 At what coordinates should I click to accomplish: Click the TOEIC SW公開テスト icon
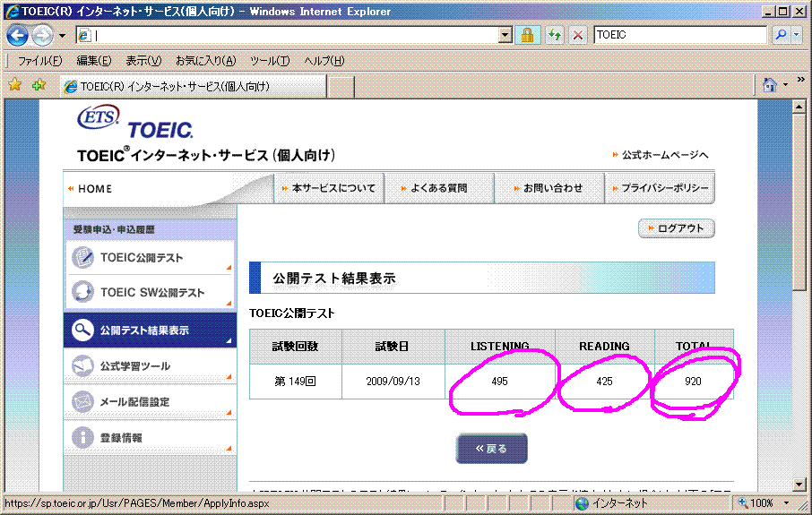click(82, 292)
